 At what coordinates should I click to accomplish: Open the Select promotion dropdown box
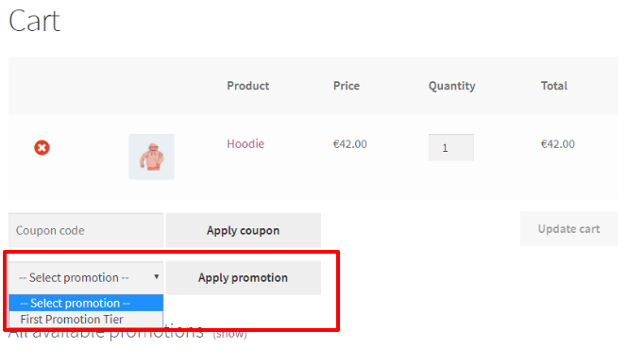click(86, 278)
